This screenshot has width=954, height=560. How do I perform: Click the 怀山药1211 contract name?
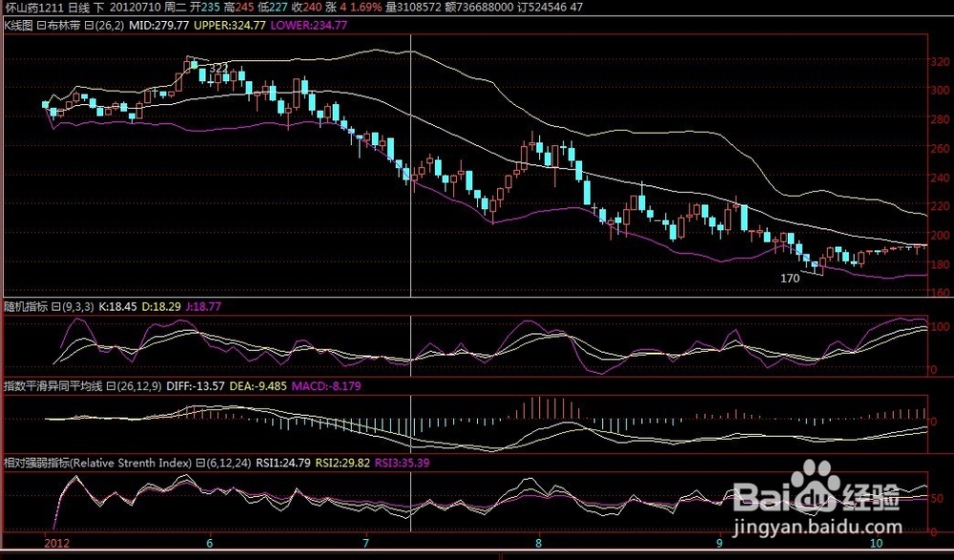click(x=34, y=8)
